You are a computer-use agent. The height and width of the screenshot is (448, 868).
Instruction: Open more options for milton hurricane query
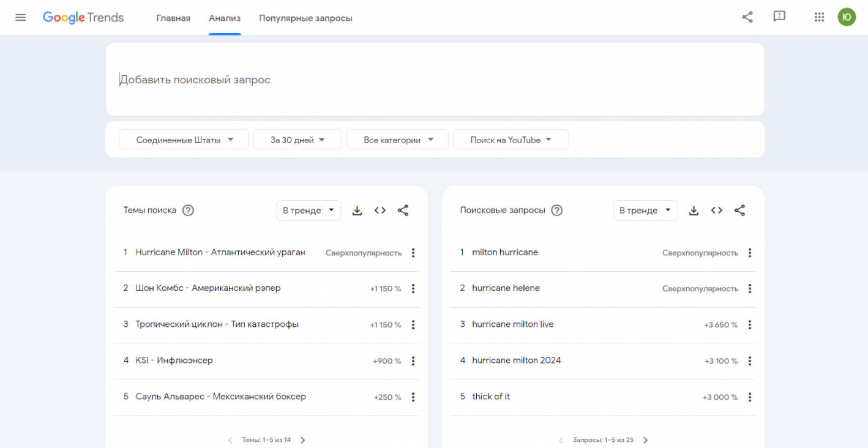tap(750, 253)
